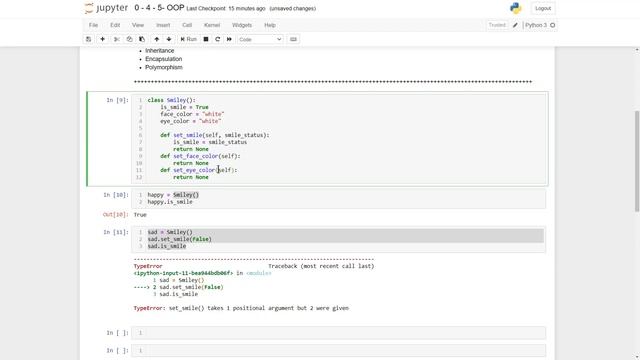Select the In [11] cell prompt
The width and height of the screenshot is (640, 360).
pos(116,232)
